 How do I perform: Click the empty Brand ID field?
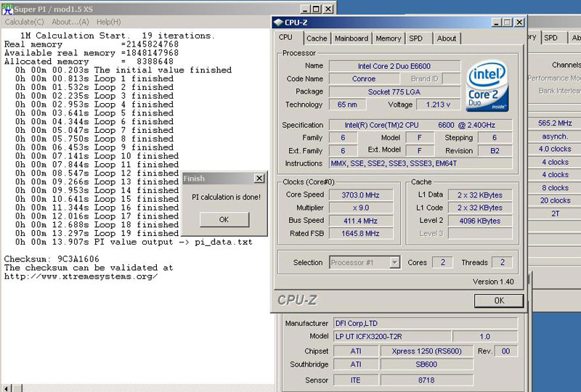(451, 79)
